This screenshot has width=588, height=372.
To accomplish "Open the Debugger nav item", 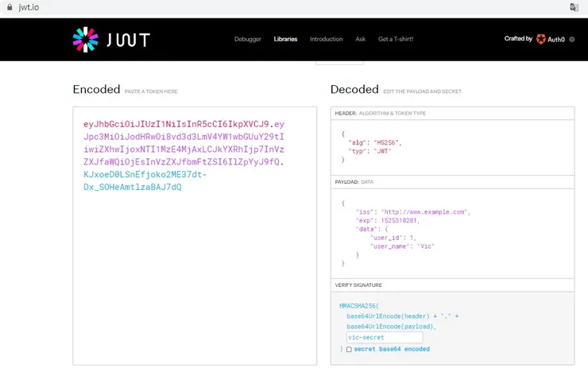I will (x=248, y=39).
